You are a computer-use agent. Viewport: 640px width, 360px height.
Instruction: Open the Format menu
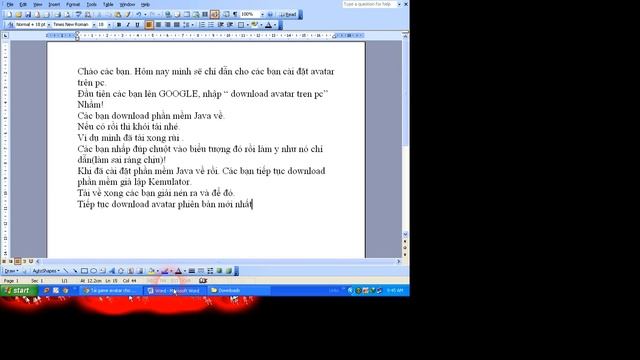(73, 4)
